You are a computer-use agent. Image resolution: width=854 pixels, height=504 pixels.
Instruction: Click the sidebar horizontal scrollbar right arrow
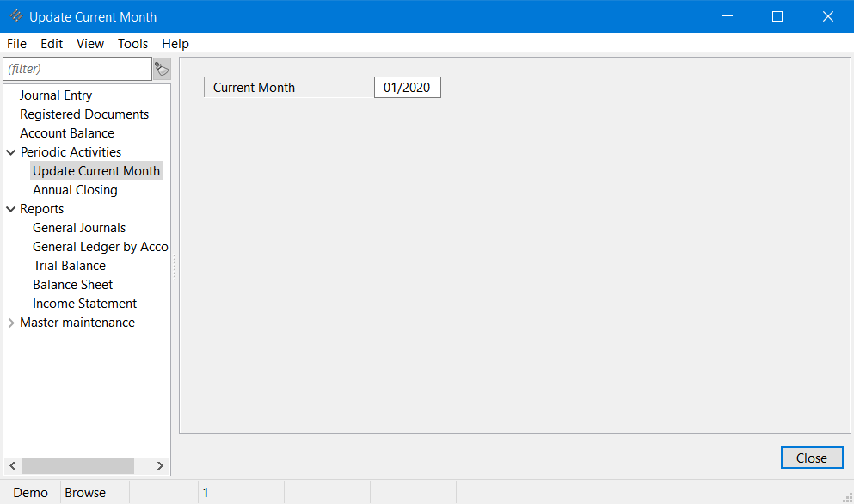coord(160,465)
